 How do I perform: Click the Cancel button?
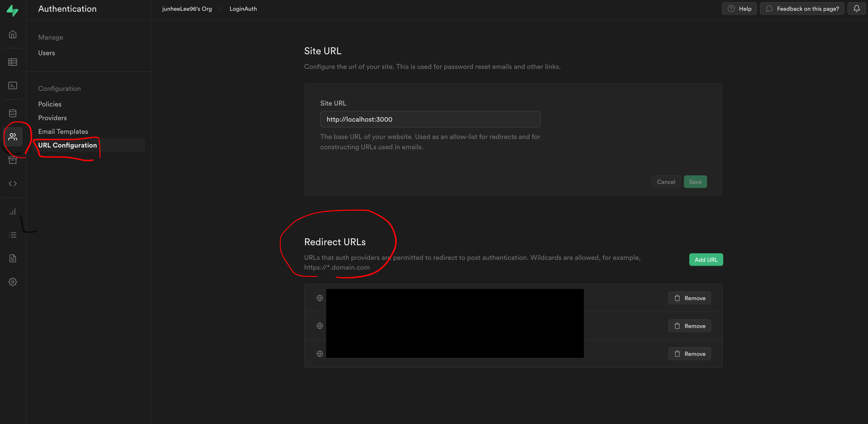tap(666, 182)
